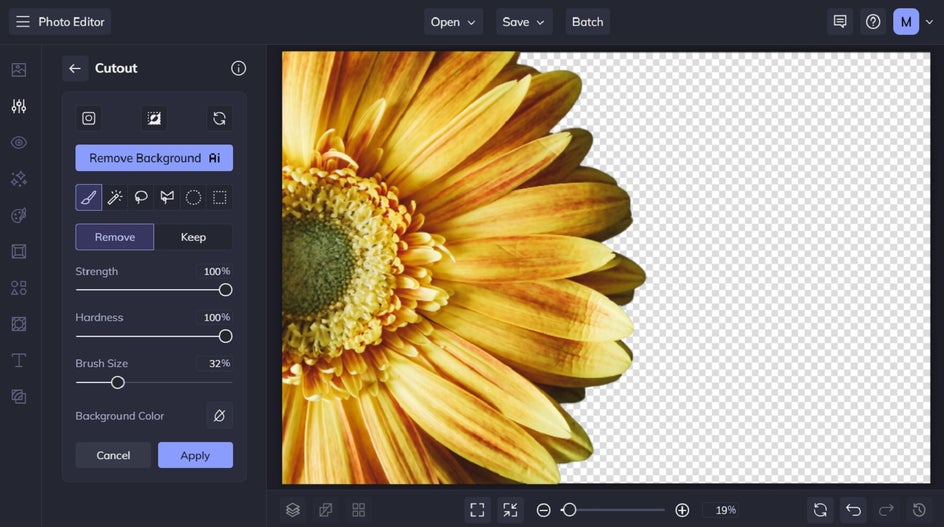Select the magic wand tool

coord(115,198)
